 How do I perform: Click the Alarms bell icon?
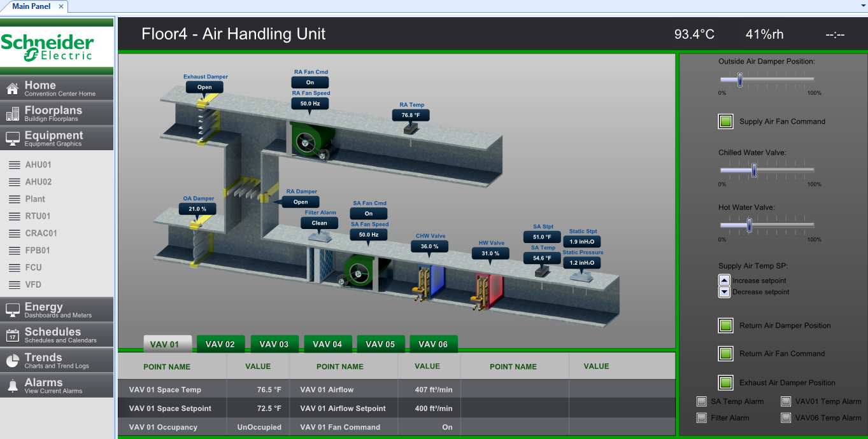coord(12,386)
